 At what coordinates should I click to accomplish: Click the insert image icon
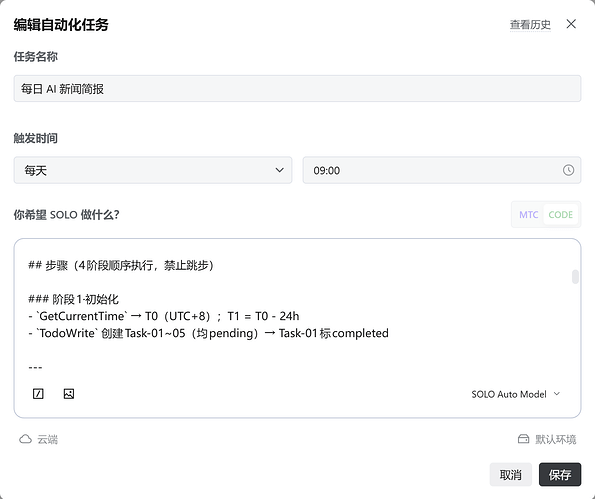(69, 394)
